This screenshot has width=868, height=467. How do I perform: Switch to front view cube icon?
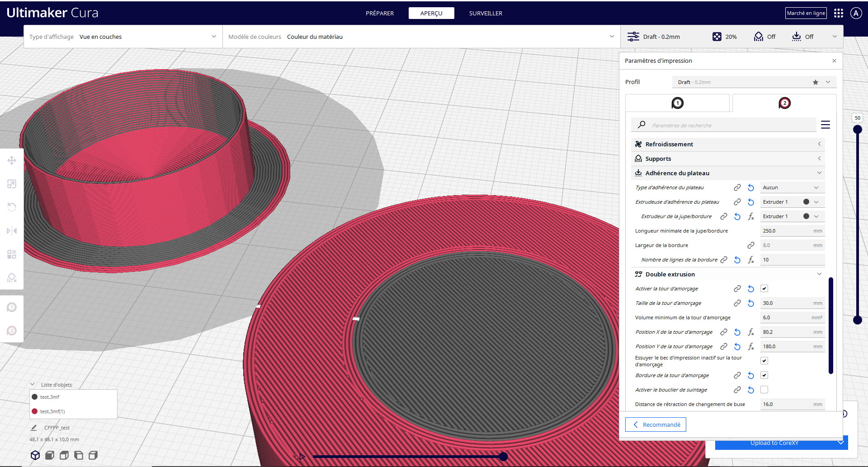[50, 455]
